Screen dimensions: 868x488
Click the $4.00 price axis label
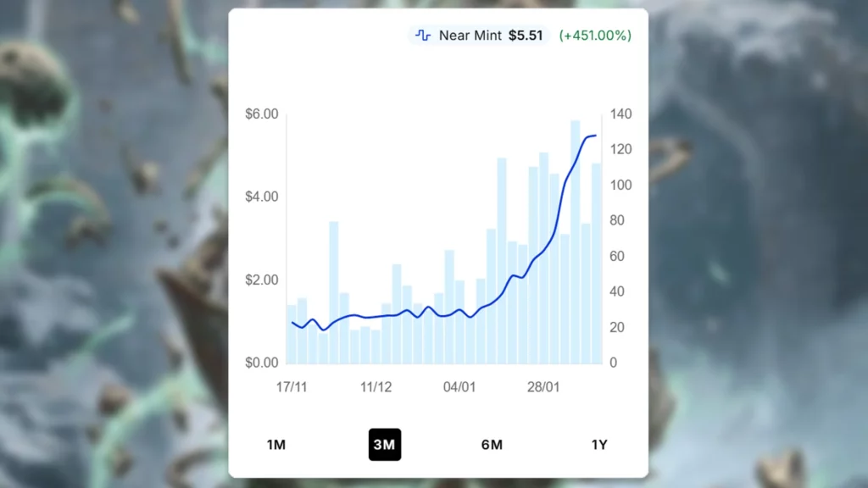[262, 197]
